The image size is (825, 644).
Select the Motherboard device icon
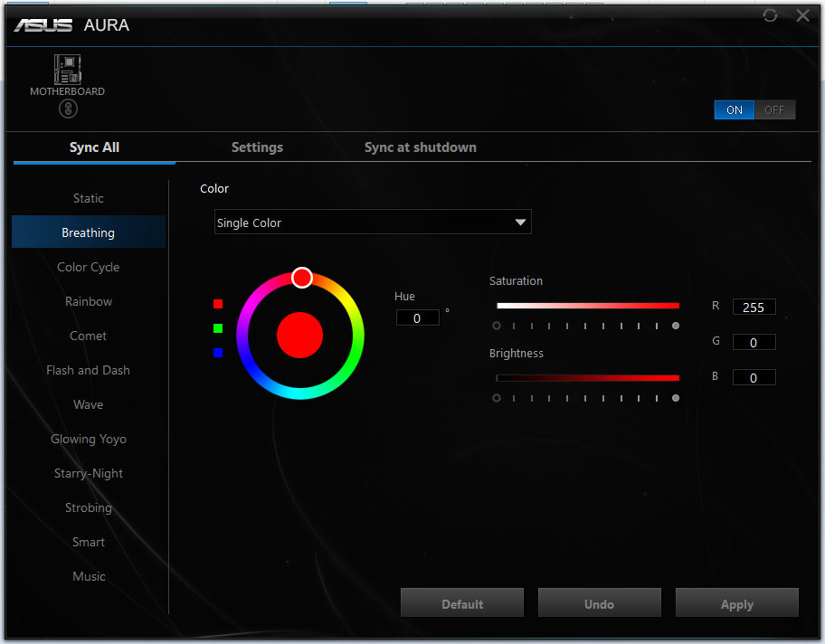click(x=67, y=69)
